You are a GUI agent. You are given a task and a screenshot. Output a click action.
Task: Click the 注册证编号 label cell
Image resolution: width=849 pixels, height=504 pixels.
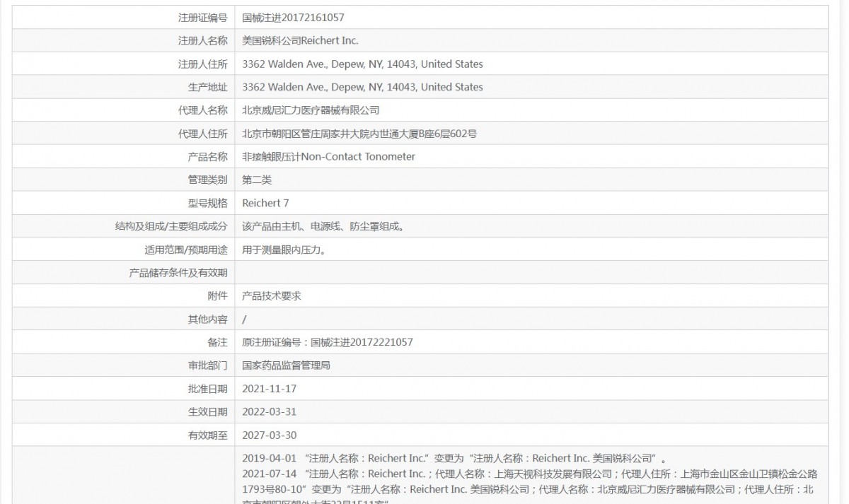coord(203,18)
